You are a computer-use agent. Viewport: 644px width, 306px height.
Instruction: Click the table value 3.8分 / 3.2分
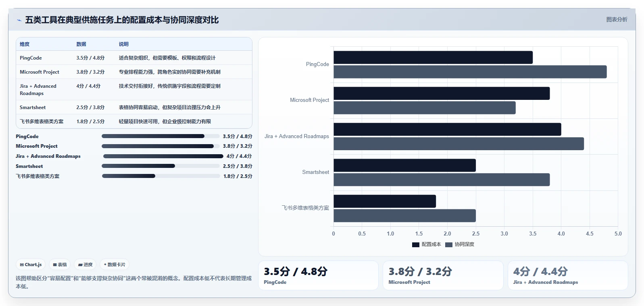coord(90,72)
